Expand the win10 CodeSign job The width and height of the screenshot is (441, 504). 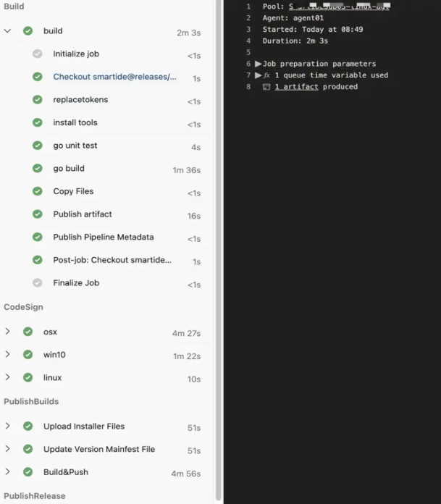click(8, 355)
